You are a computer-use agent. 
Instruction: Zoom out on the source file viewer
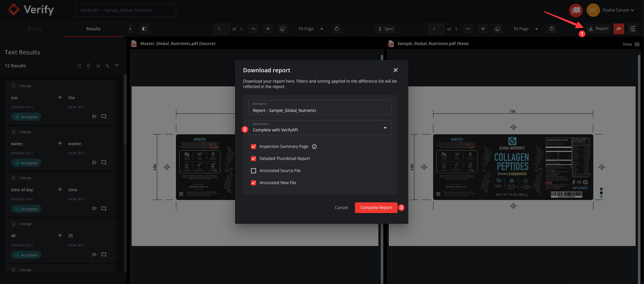[254, 29]
